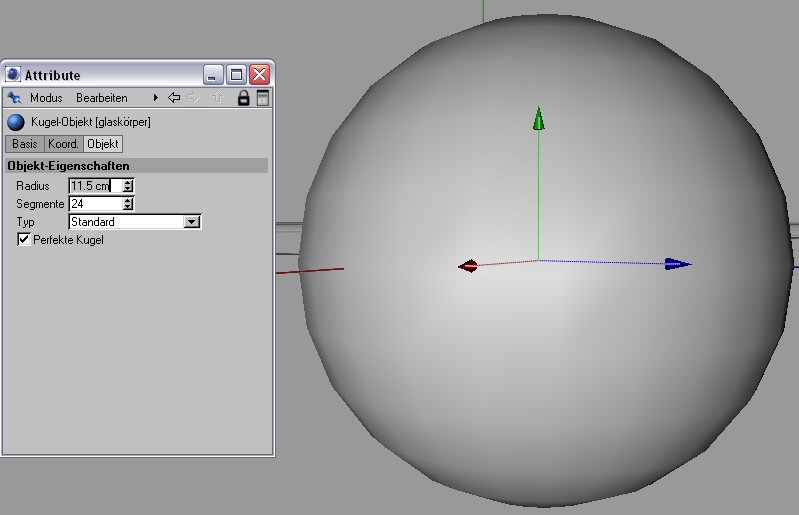Switch to the Basis tab
The image size is (799, 515).
25,144
